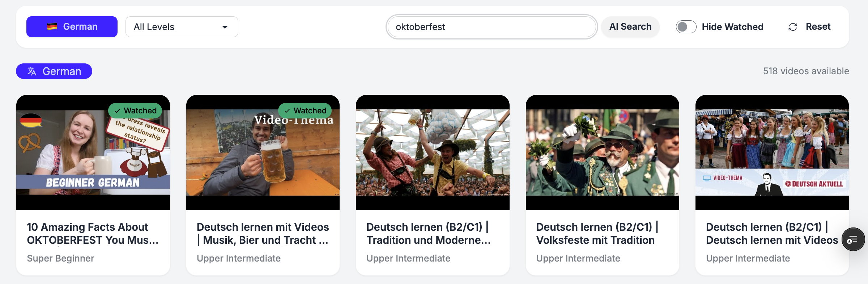
Task: Click 'Upper Intermediate' under Tradition und Moderne
Action: pyautogui.click(x=408, y=258)
